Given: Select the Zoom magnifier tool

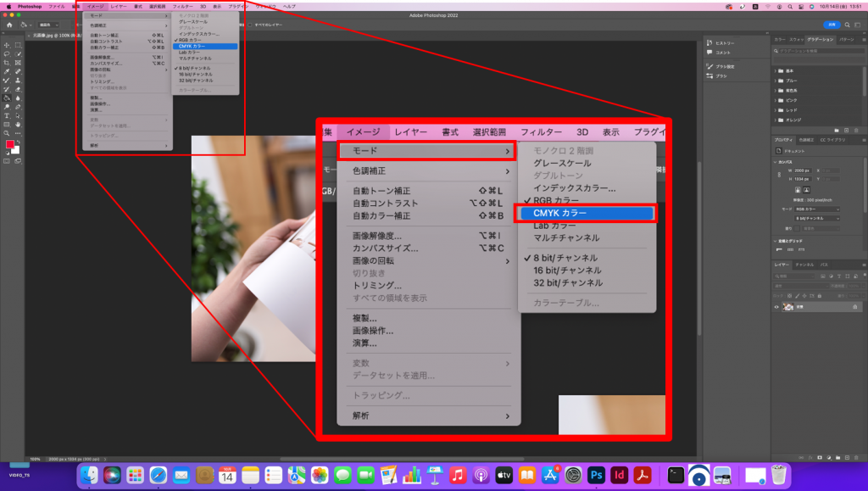Looking at the screenshot, I should pyautogui.click(x=7, y=133).
